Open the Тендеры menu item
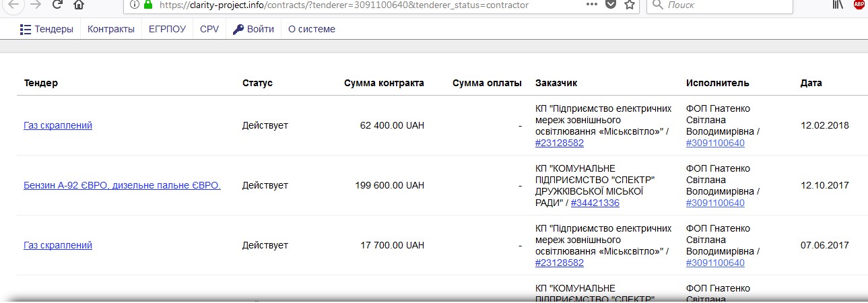The image size is (868, 303). (x=46, y=29)
